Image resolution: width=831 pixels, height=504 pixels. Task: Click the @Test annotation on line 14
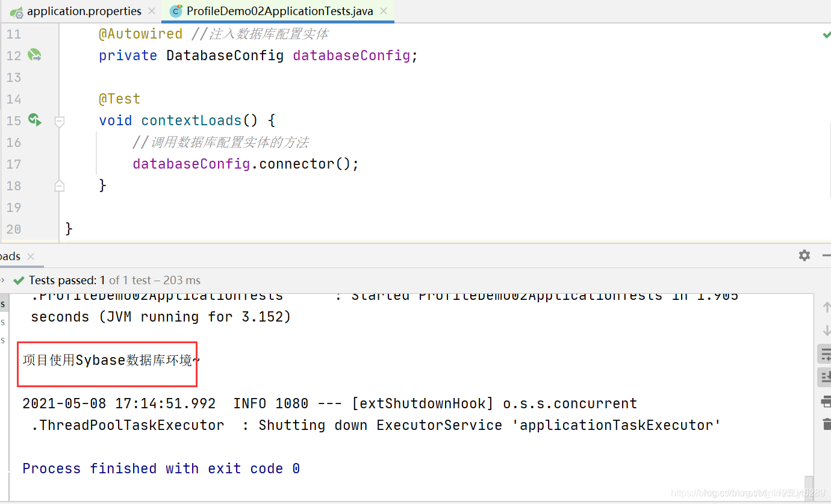tap(119, 99)
